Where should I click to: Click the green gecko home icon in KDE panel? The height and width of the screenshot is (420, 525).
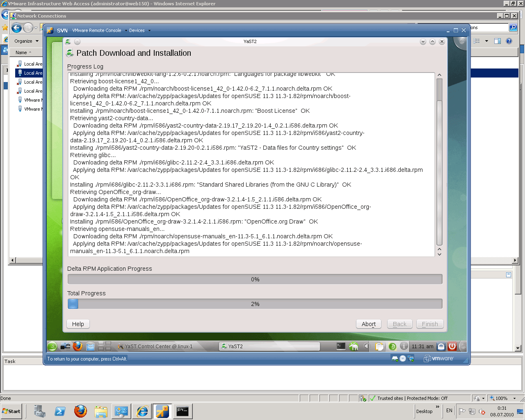tap(354, 346)
